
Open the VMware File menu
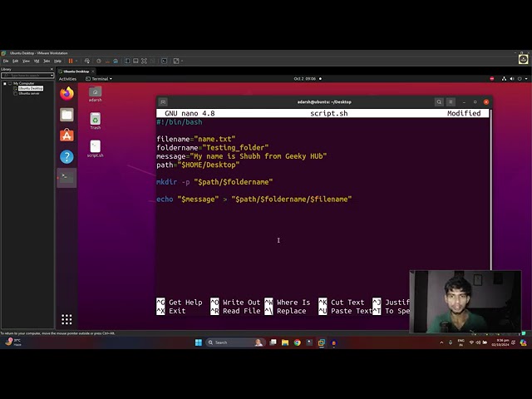(x=6, y=61)
